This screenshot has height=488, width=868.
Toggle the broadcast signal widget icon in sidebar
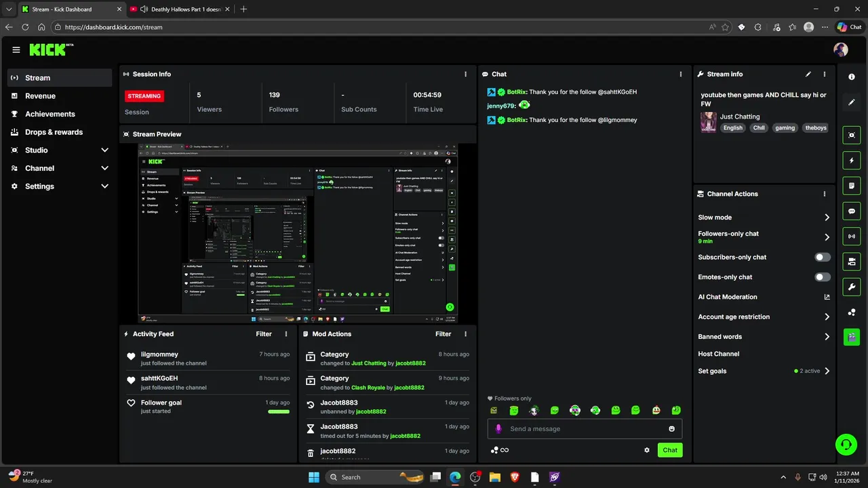852,237
